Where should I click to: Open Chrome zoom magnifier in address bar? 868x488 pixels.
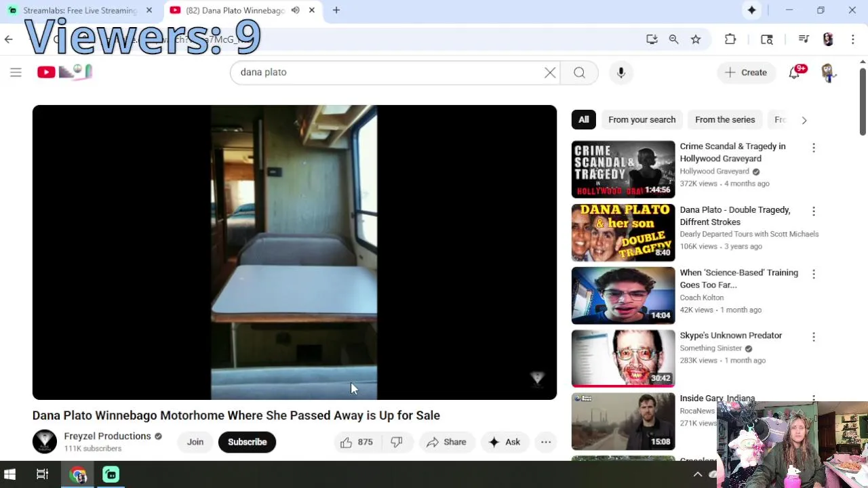tap(673, 39)
